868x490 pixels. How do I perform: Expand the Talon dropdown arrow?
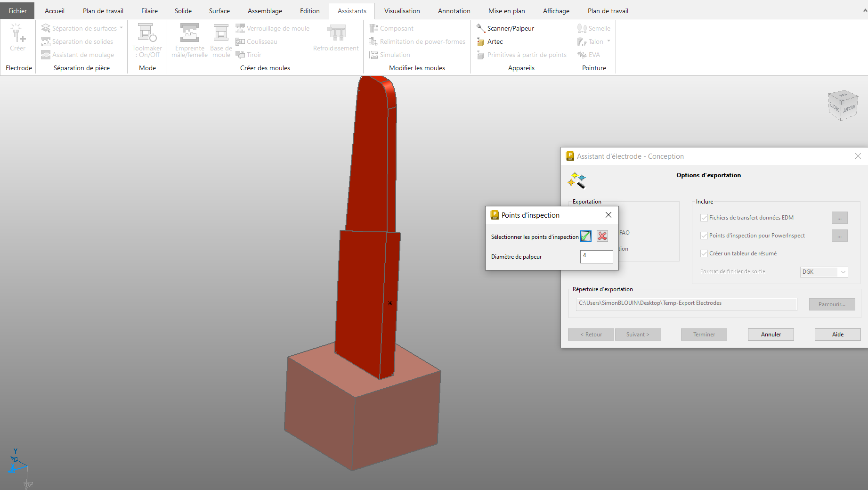(x=609, y=41)
